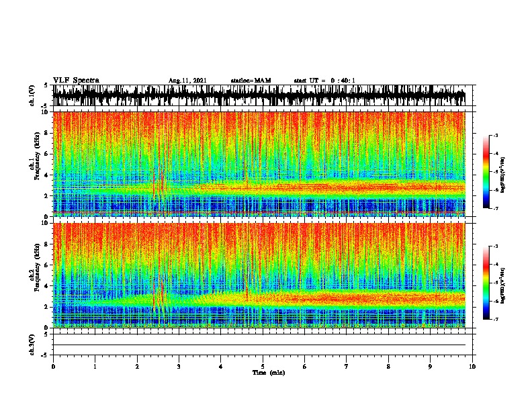
Task: Click the date label "Aug.11, 2021"
Action: (187, 81)
